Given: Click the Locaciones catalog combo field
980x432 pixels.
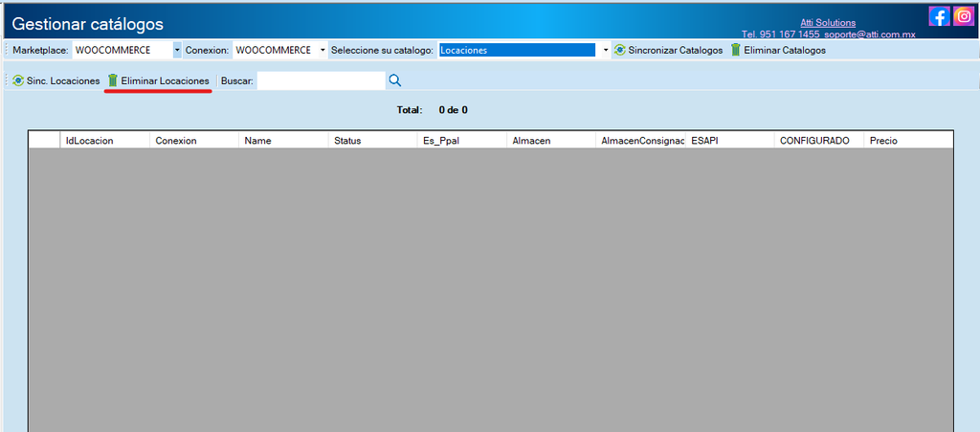Looking at the screenshot, I should point(523,50).
